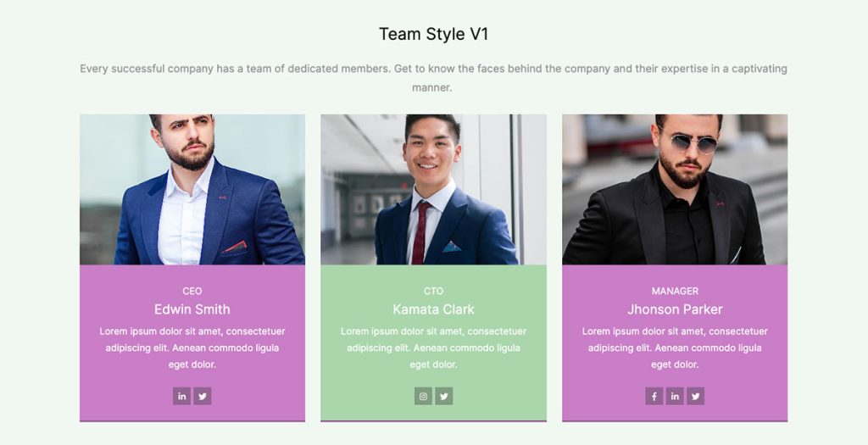Open Jhonson Parker's LinkedIn icon

674,397
